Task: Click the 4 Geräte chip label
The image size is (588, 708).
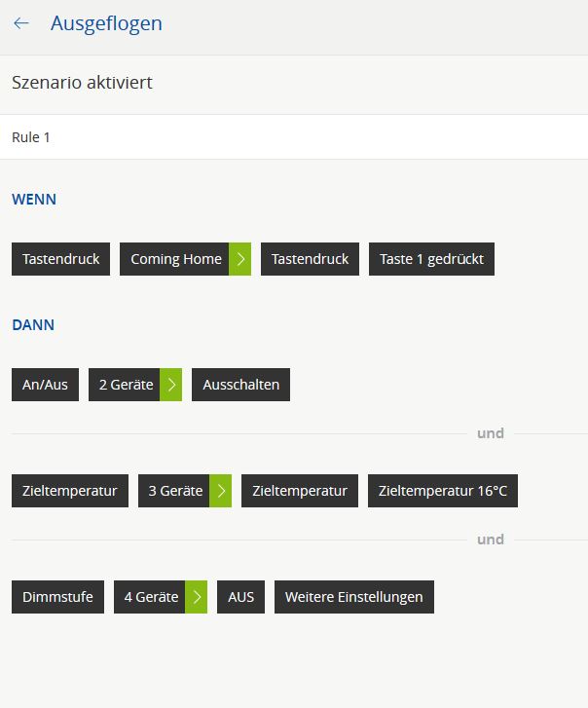Action: [149, 597]
